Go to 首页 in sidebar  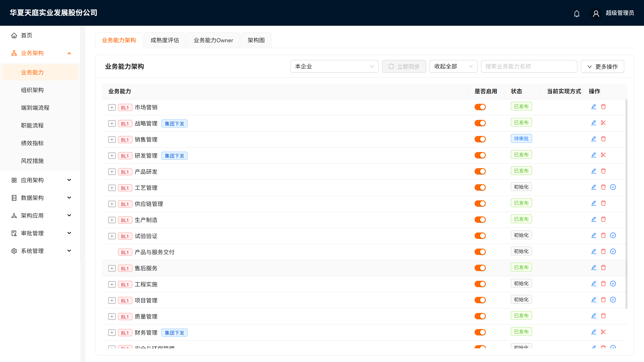coord(40,35)
